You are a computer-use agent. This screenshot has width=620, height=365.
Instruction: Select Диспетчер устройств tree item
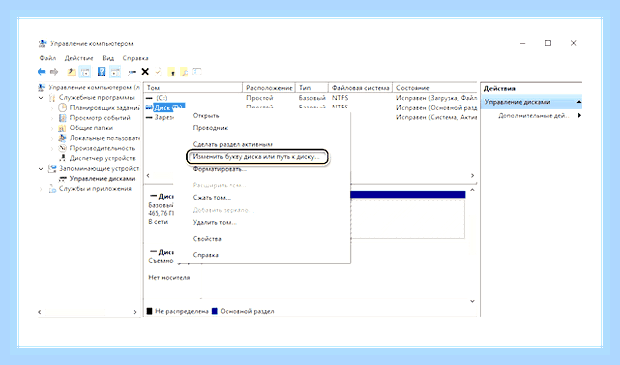pos(102,158)
